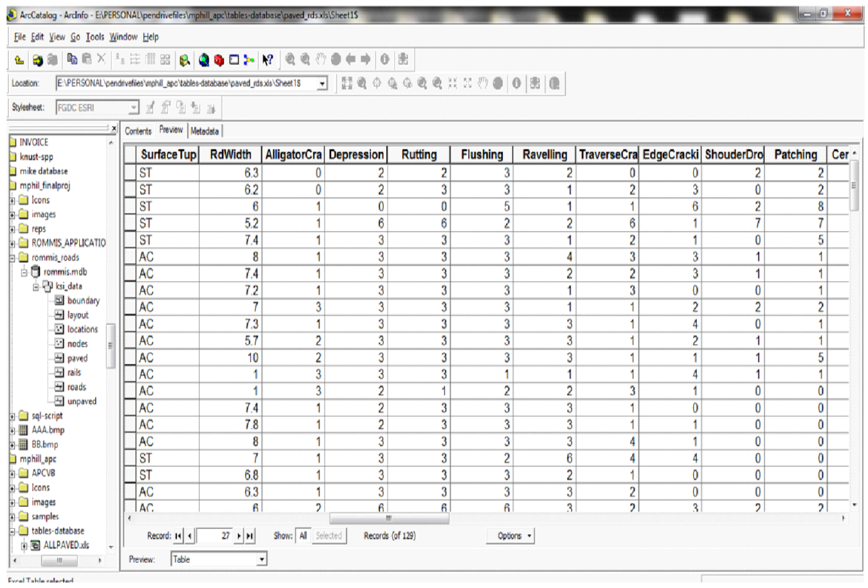Open the Search tool icon

(185, 59)
